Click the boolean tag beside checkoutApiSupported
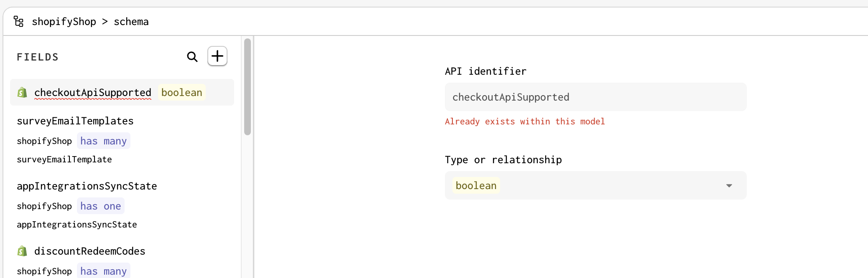 182,92
